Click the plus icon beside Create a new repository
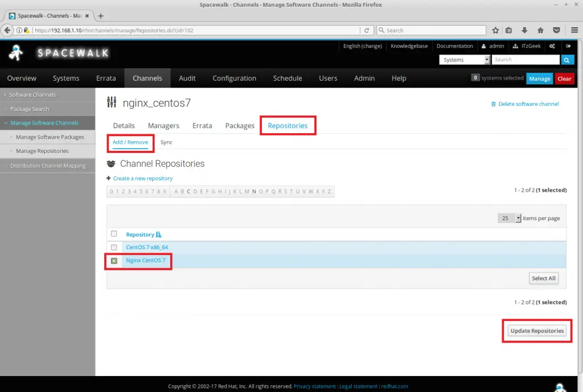 pos(109,178)
